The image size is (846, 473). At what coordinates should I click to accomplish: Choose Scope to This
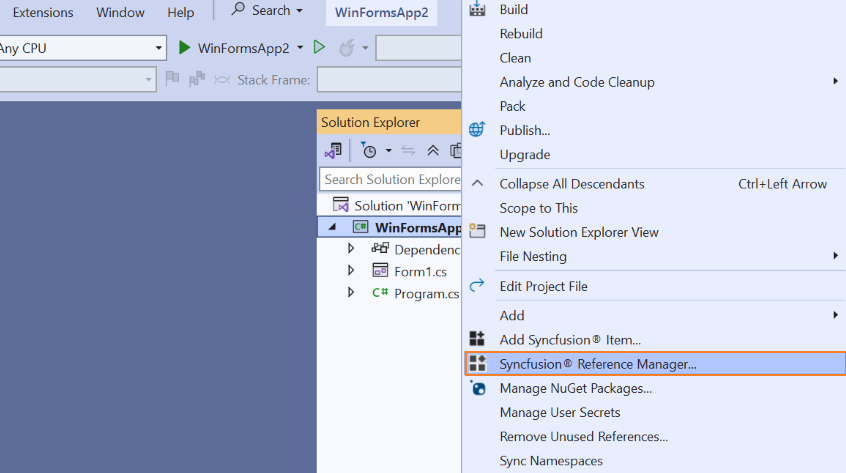[x=538, y=208]
